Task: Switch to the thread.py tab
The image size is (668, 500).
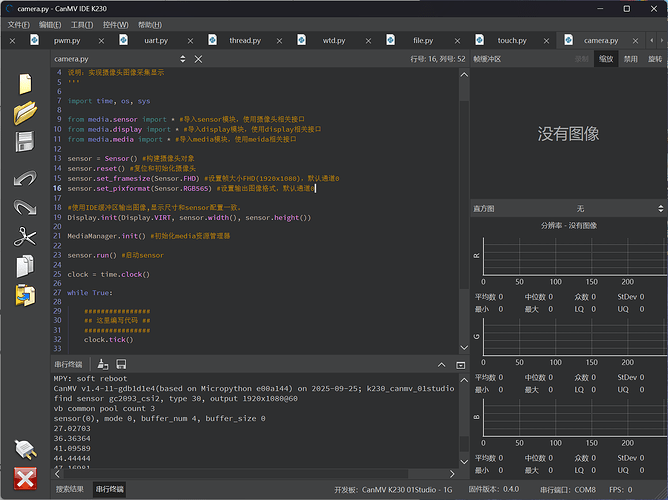Action: pyautogui.click(x=244, y=41)
